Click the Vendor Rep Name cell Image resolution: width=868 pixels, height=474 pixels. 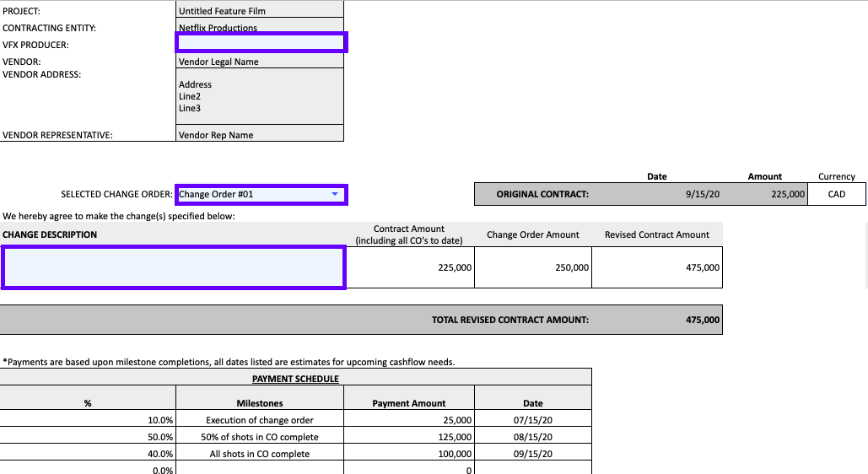pos(260,135)
